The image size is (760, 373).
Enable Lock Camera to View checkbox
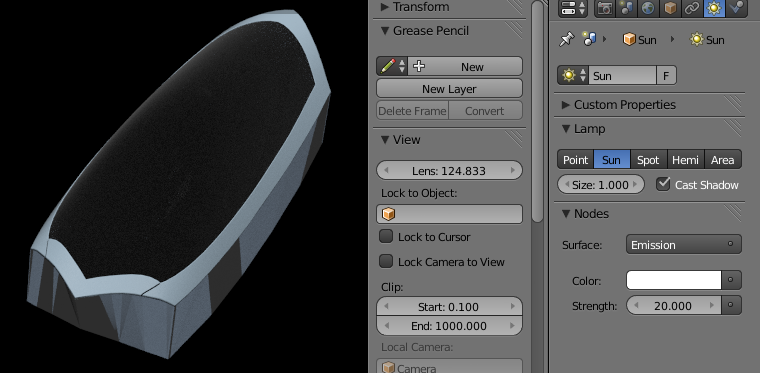click(x=386, y=261)
